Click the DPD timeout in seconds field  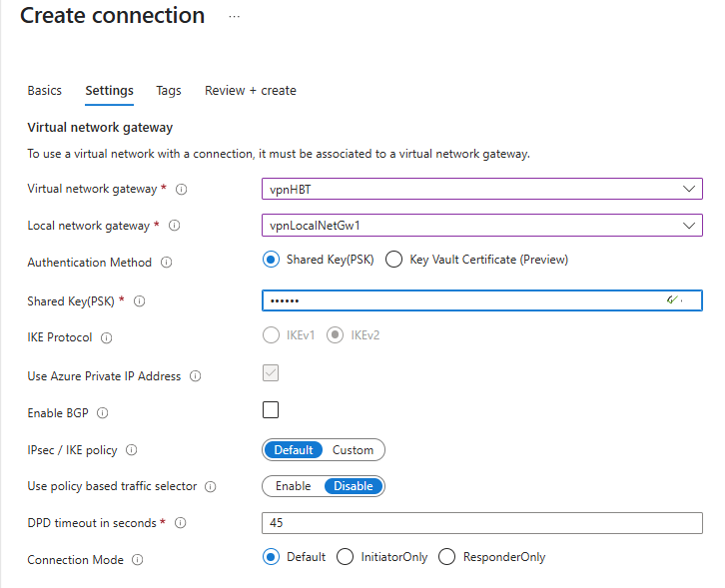(x=481, y=523)
